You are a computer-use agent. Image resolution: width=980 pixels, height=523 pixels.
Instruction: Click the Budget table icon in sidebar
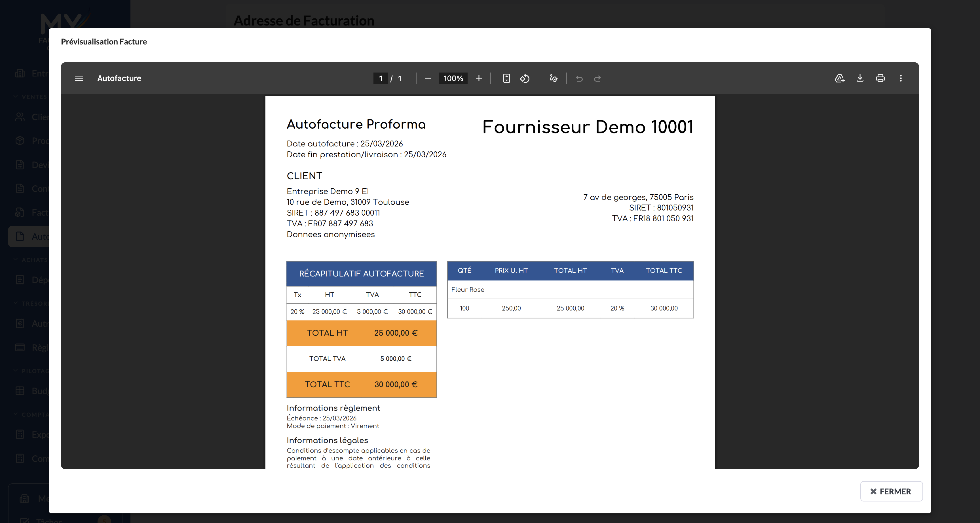point(20,391)
